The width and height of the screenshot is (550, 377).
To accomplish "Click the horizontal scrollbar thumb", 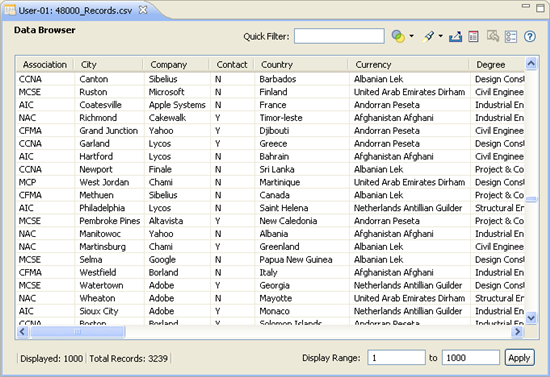I will [x=78, y=331].
